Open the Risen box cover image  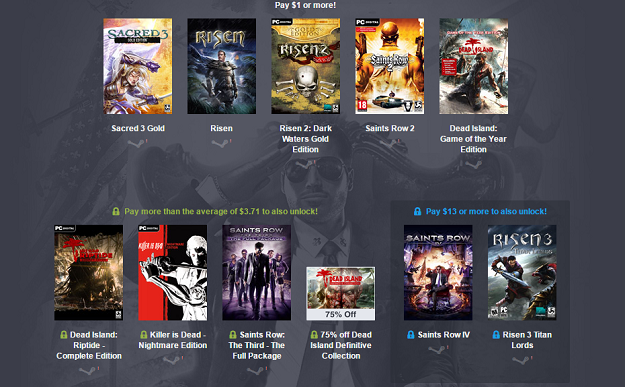(x=222, y=66)
